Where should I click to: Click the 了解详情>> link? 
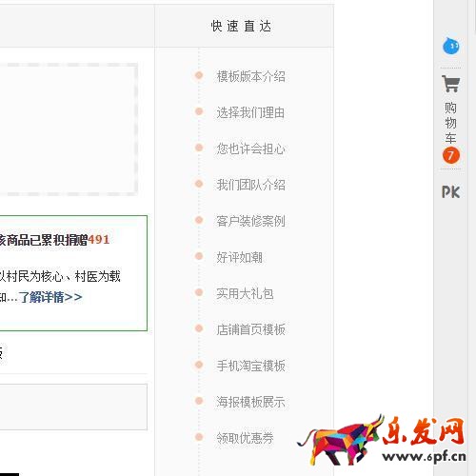pos(50,297)
